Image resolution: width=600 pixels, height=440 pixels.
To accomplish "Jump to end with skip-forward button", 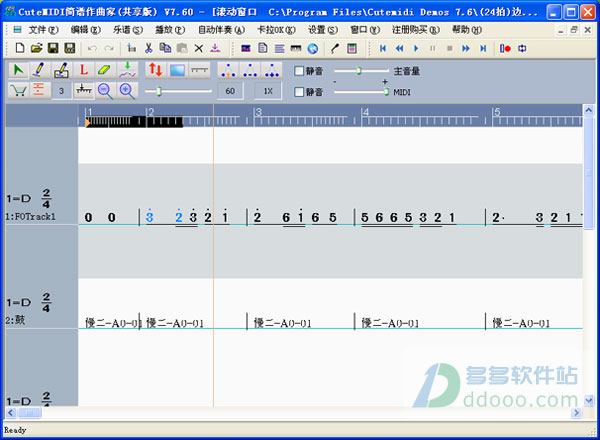I will [x=483, y=48].
